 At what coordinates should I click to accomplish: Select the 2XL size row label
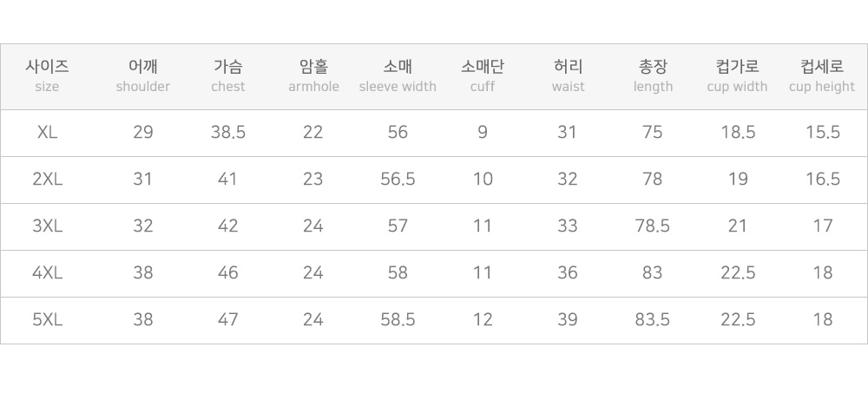(x=47, y=180)
